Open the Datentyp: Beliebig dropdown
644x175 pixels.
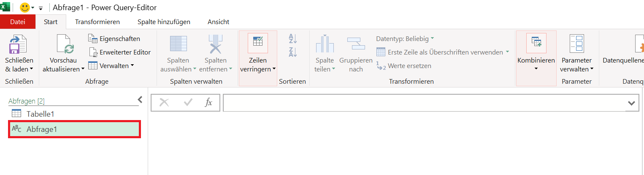[x=405, y=38]
